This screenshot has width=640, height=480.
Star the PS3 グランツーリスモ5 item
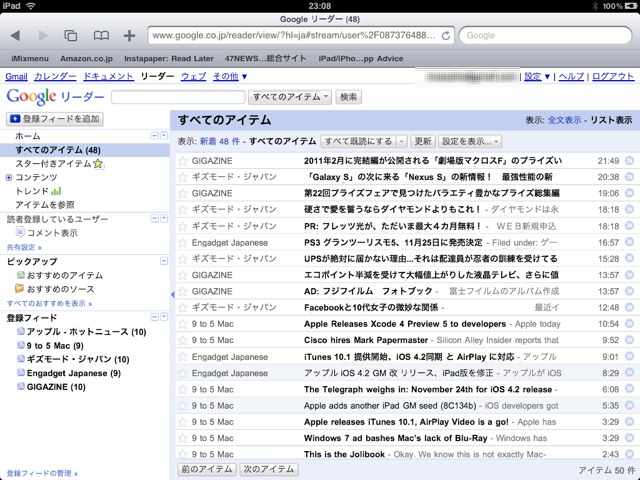pos(182,243)
